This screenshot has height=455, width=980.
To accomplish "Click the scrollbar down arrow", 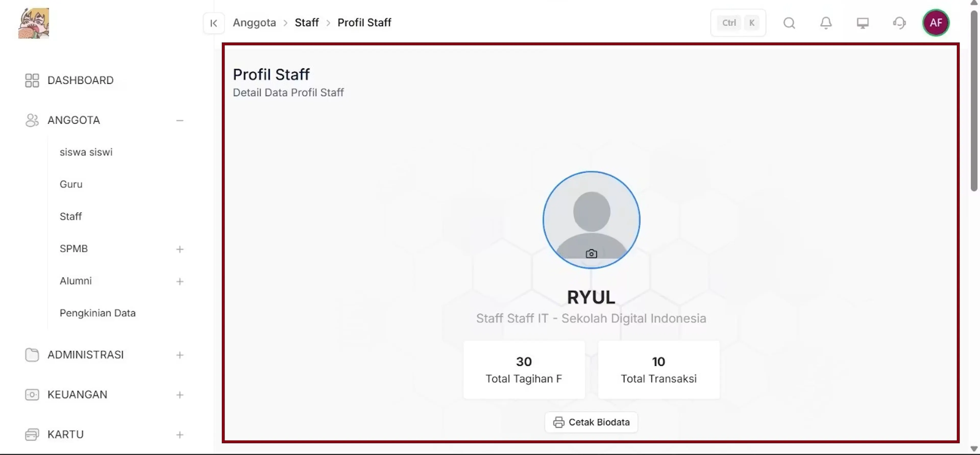I will 974,449.
